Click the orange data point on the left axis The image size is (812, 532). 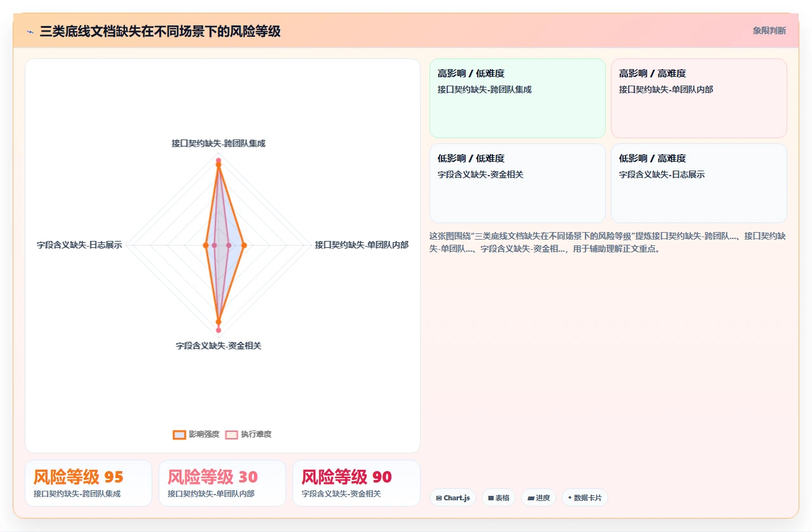[206, 245]
